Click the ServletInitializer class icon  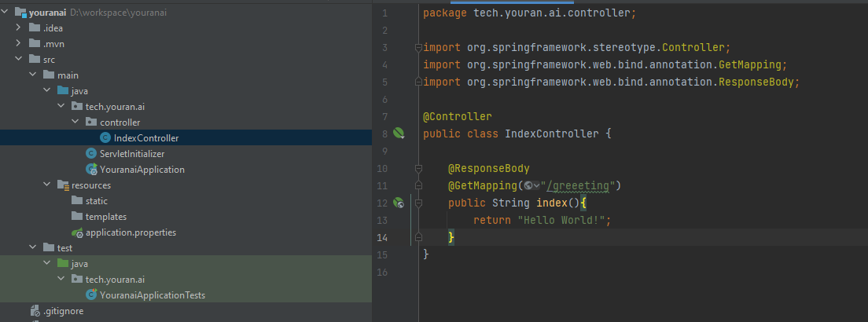pyautogui.click(x=90, y=153)
